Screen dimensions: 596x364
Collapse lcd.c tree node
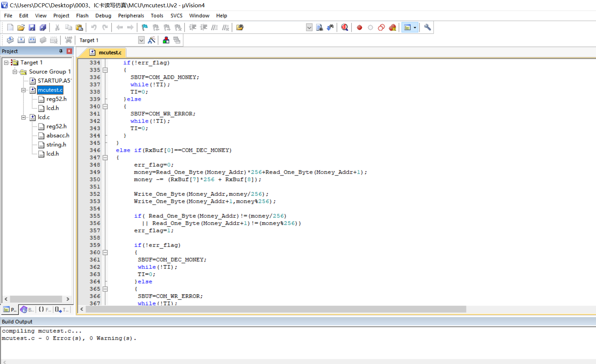pos(24,117)
